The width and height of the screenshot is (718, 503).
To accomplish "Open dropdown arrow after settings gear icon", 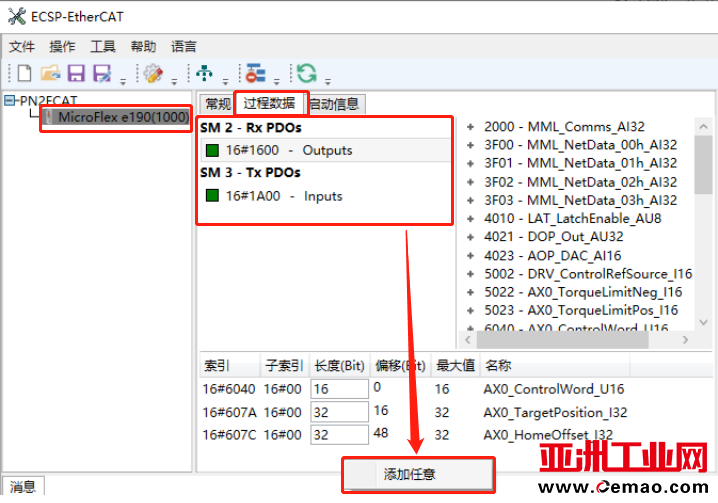I will point(174,82).
